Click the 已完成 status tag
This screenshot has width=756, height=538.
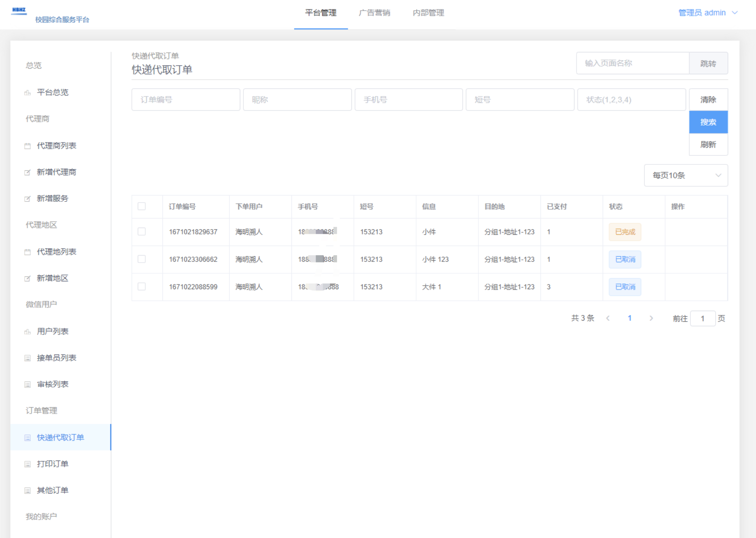coord(625,232)
